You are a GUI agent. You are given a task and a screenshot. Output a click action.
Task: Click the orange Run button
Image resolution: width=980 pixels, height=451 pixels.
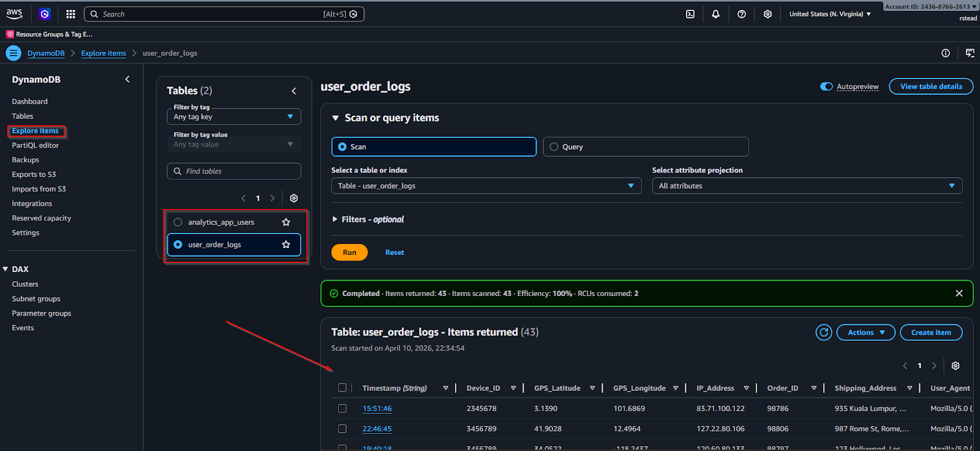tap(350, 252)
